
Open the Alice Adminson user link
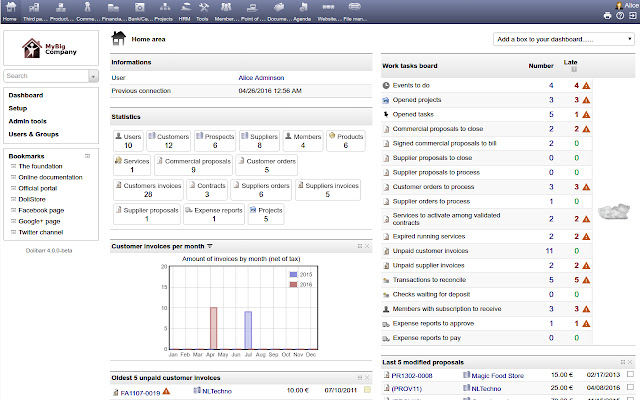point(263,77)
